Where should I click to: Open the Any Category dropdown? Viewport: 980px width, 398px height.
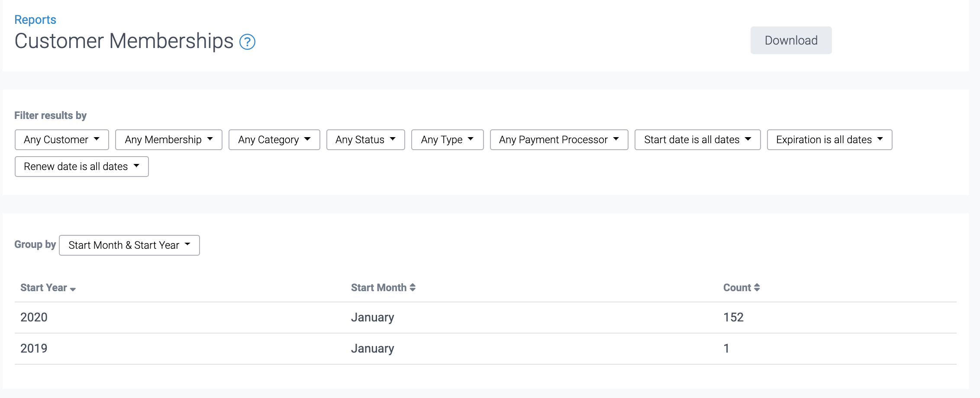pos(274,140)
